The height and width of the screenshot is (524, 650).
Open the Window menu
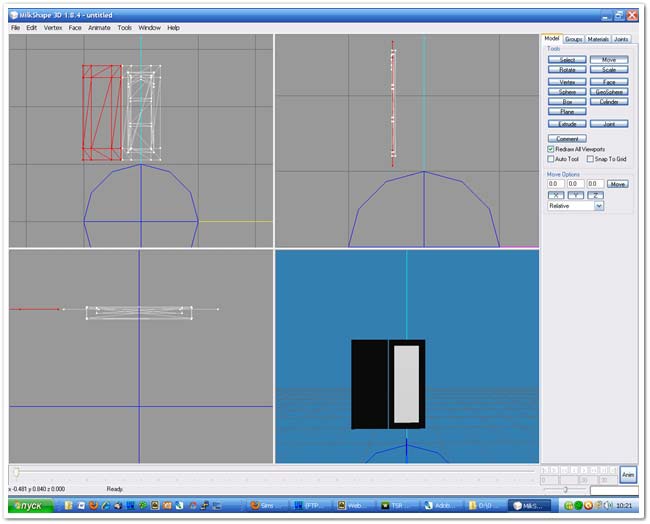(x=149, y=28)
